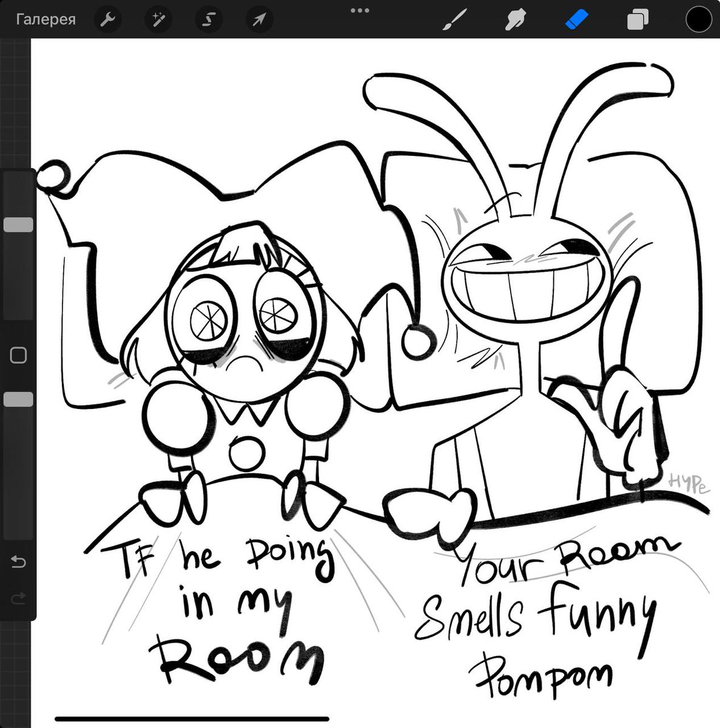This screenshot has height=728, width=720.
Task: Open the Layers panel
Action: [638, 20]
